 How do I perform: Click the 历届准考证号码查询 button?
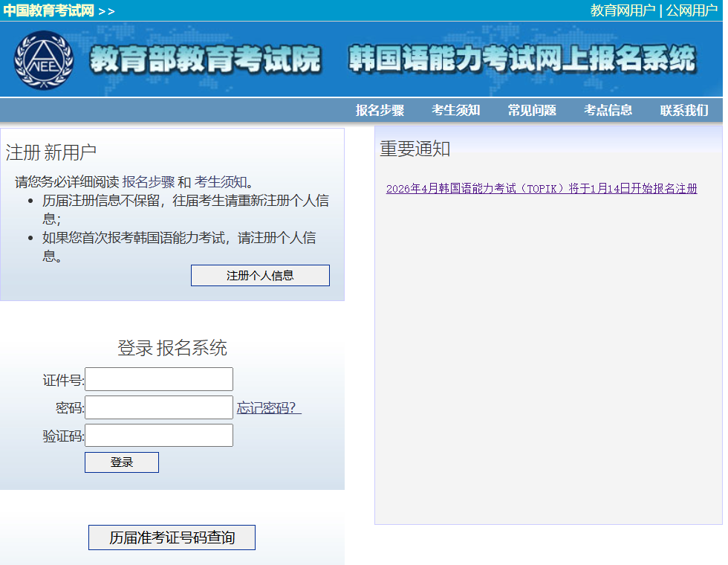pos(172,537)
